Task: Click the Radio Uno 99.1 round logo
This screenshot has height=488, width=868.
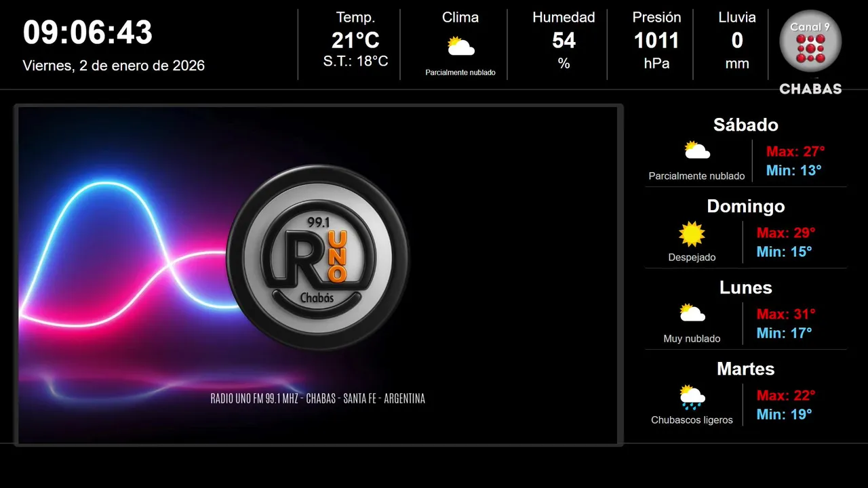Action: point(318,257)
